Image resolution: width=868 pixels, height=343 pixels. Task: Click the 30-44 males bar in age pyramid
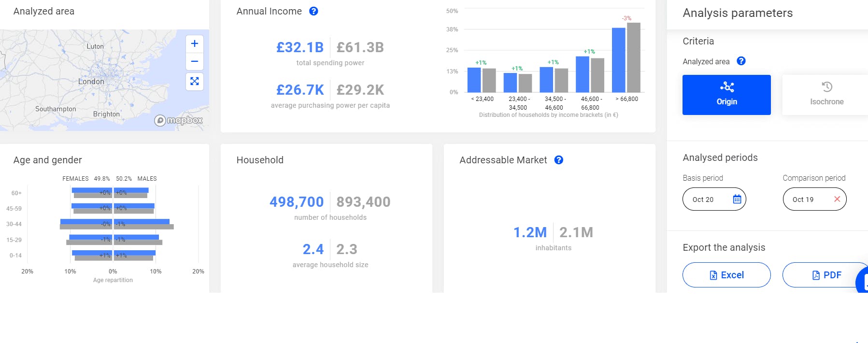pos(142,222)
